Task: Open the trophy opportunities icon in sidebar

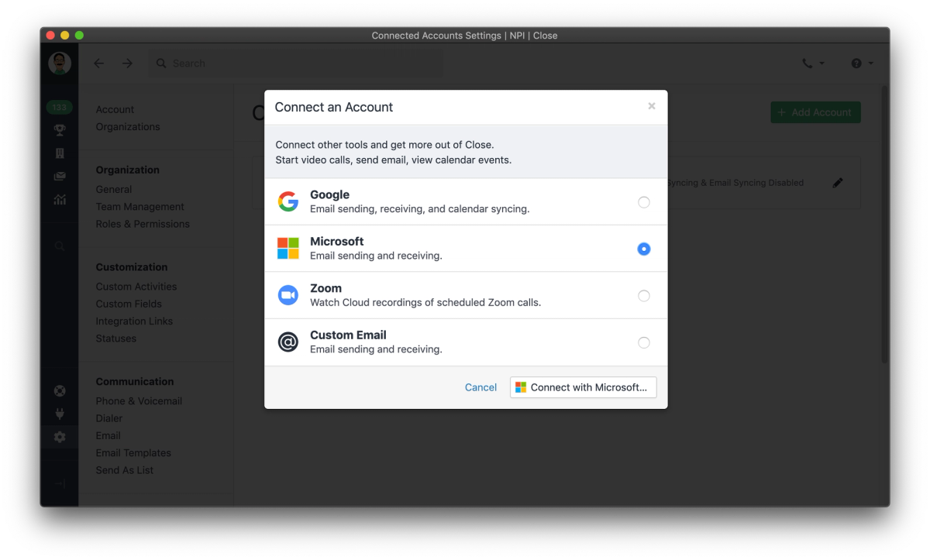Action: click(x=60, y=130)
